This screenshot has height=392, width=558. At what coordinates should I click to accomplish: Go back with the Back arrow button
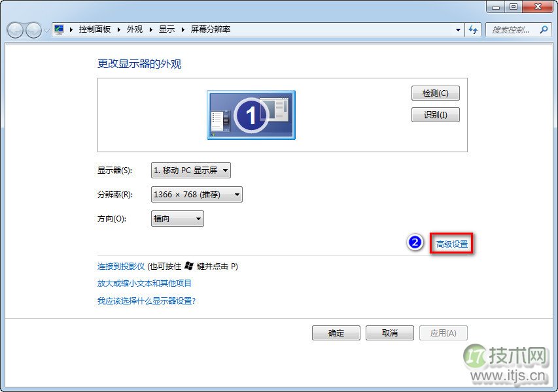pyautogui.click(x=15, y=30)
